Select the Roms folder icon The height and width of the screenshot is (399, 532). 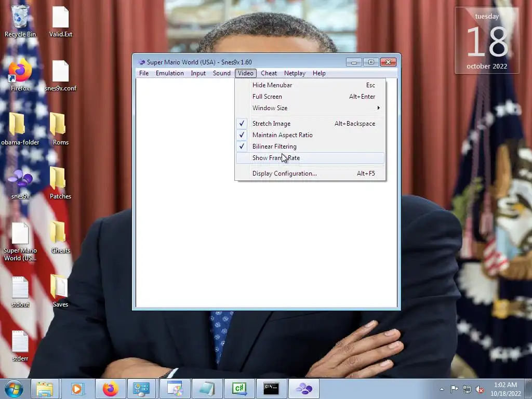(60, 129)
